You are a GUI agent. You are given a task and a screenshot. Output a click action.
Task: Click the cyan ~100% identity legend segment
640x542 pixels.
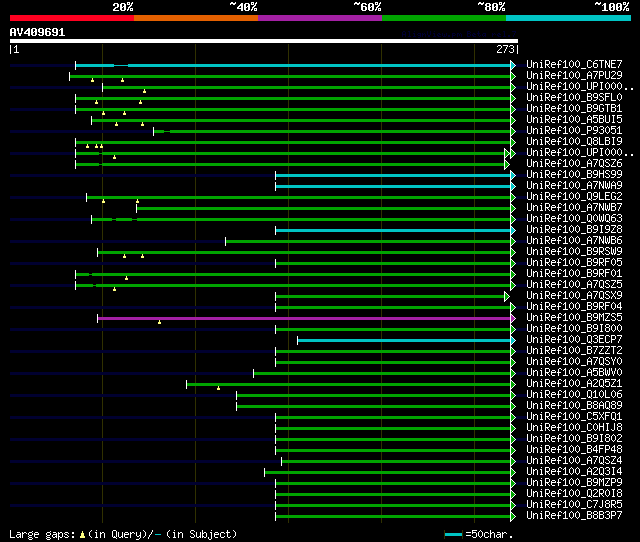[x=569, y=18]
